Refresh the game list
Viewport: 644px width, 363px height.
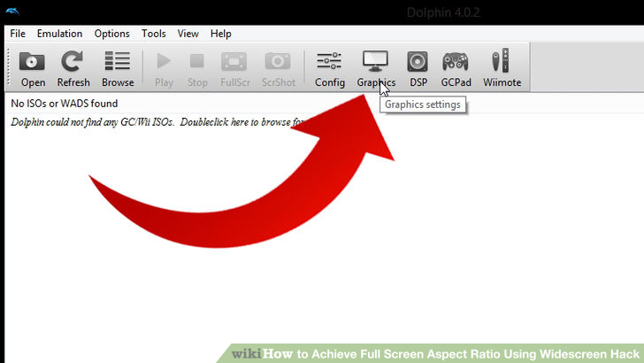[73, 69]
